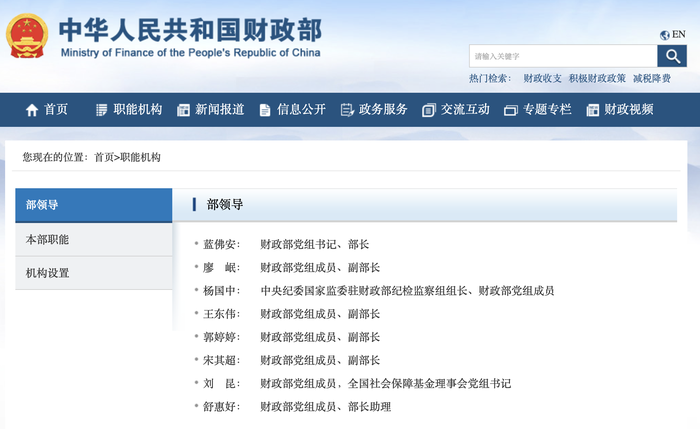Open 廖岷 leader profile
Image resolution: width=700 pixels, height=429 pixels.
219,268
